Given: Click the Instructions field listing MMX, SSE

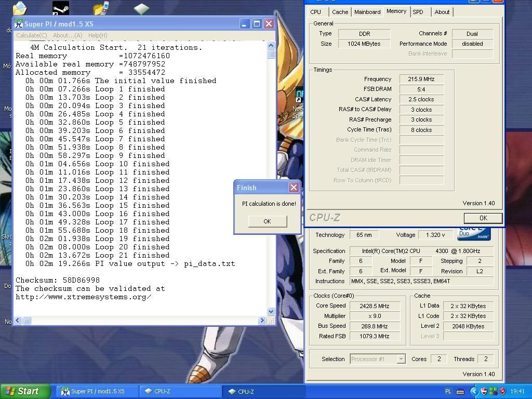Looking at the screenshot, I should pyautogui.click(x=421, y=281).
